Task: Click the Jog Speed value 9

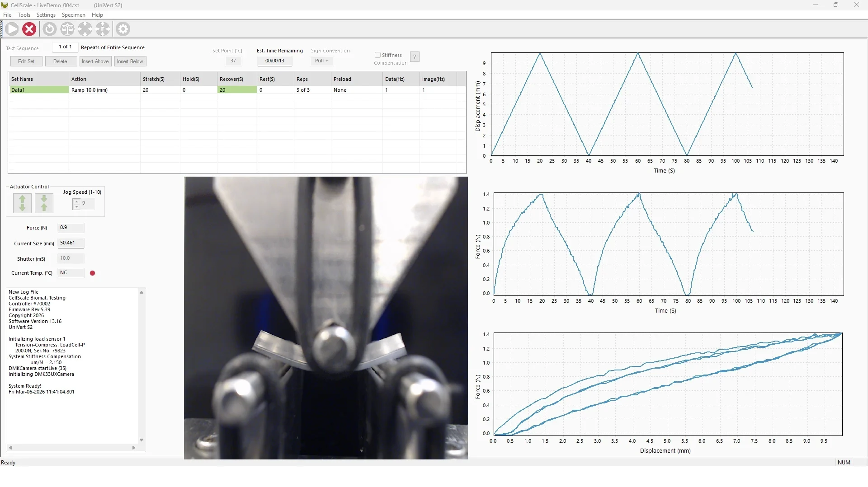Action: [x=87, y=203]
